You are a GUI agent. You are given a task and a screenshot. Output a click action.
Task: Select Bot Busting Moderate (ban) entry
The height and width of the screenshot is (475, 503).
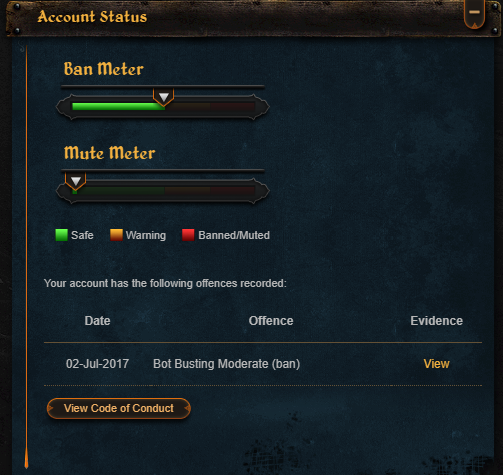tap(226, 364)
